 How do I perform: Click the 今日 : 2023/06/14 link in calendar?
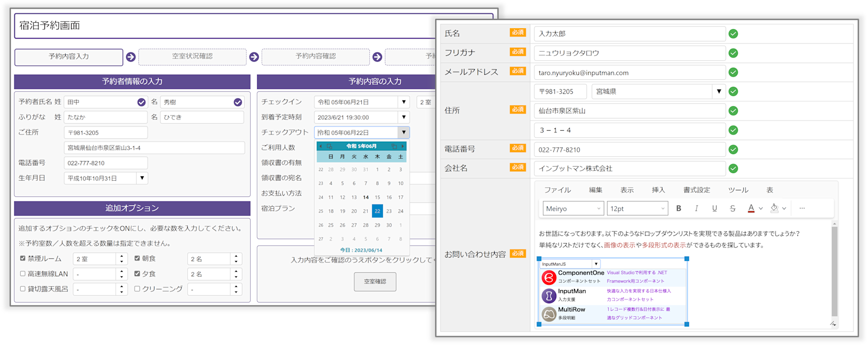(x=361, y=250)
